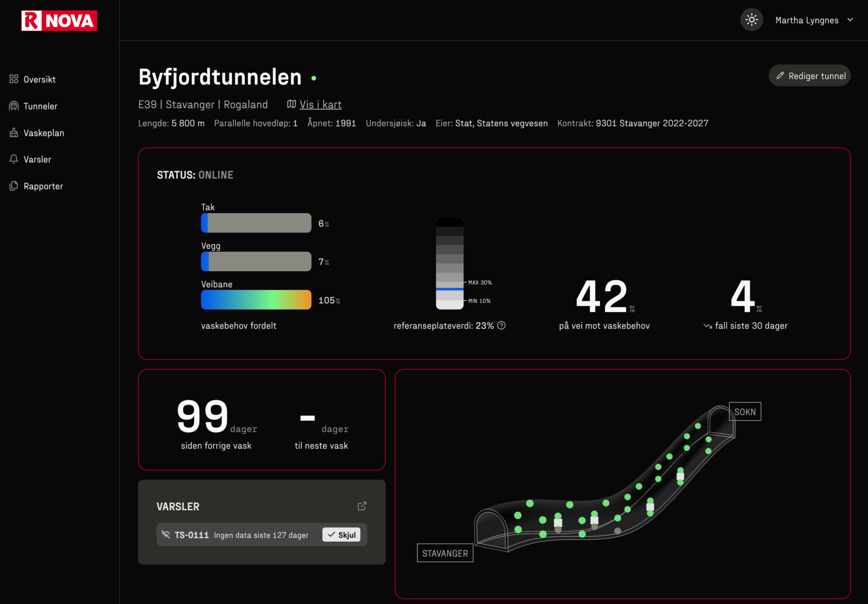Go to Tunneler in sidebar

[x=41, y=106]
